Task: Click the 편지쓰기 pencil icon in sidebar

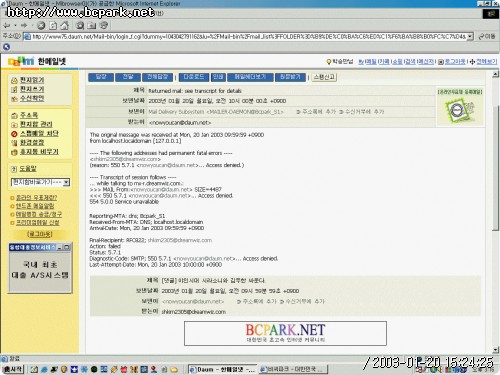Action: (x=14, y=89)
